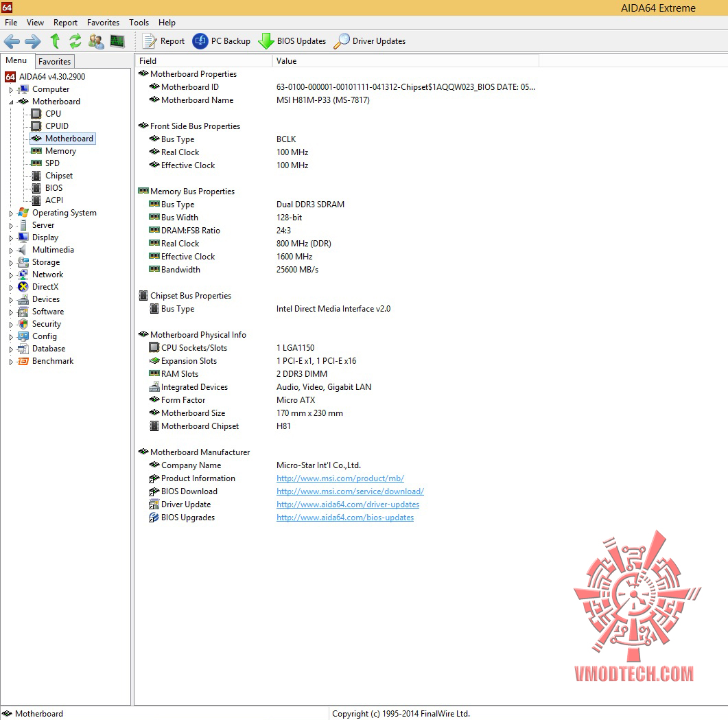728x720 pixels.
Task: Click the AIDA64 title bar app icon
Action: [x=7, y=7]
